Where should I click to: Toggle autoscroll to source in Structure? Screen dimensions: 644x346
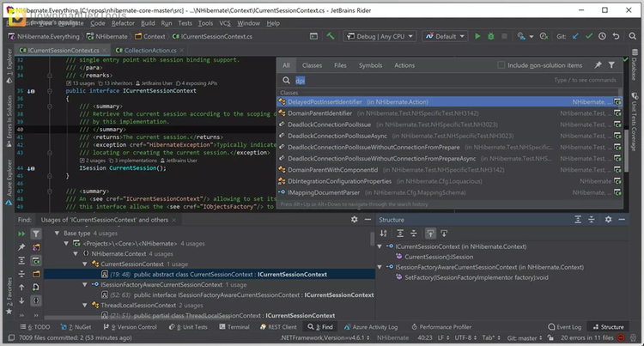[x=430, y=234]
